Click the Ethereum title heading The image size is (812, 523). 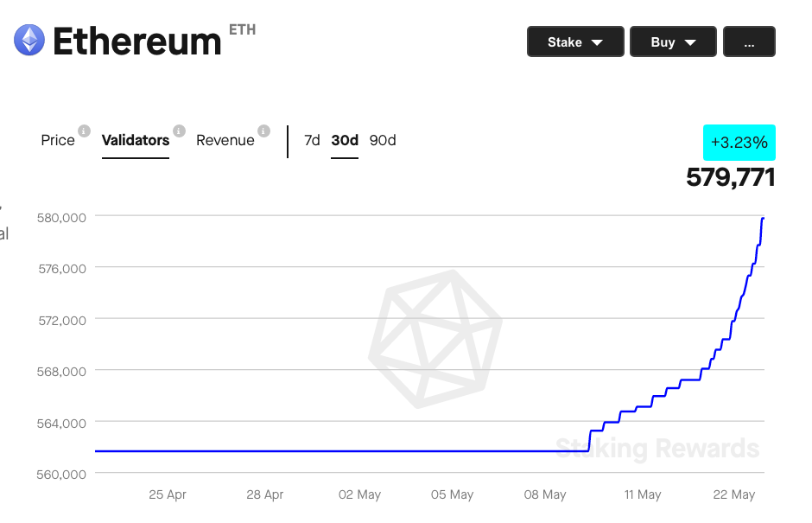point(137,41)
